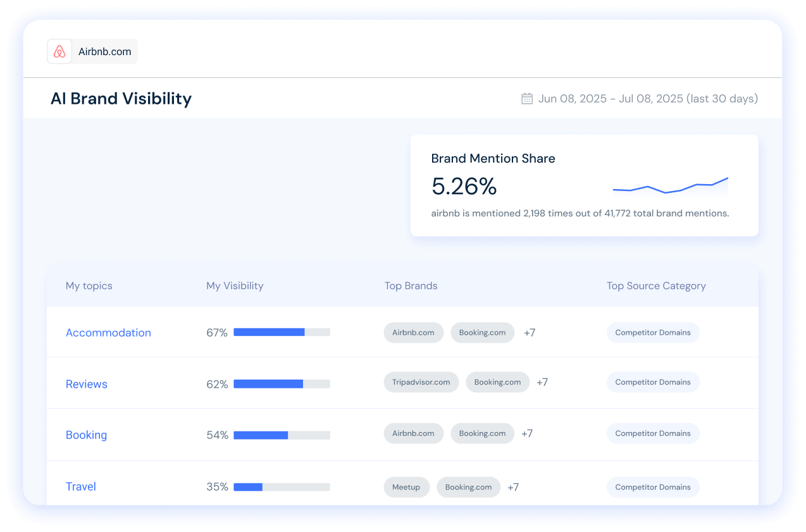This screenshot has height=532, width=806.
Task: Click the 5.26% mention share value
Action: tap(464, 186)
